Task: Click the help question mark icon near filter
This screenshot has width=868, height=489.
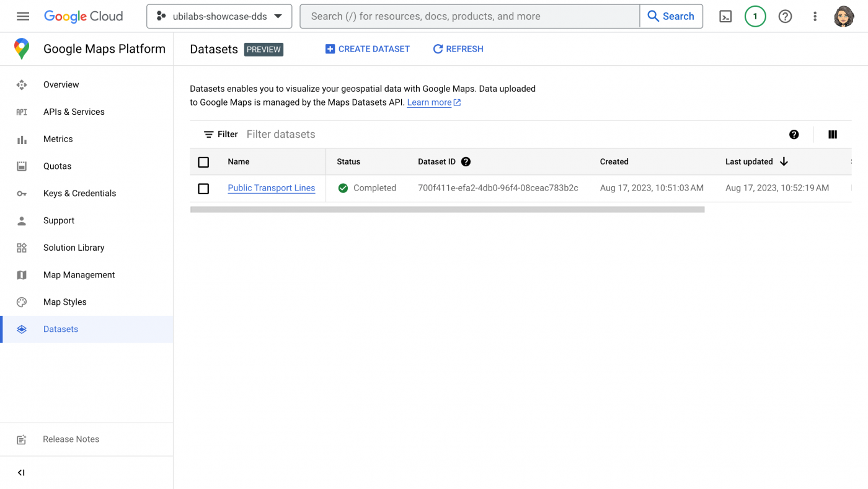Action: coord(794,134)
